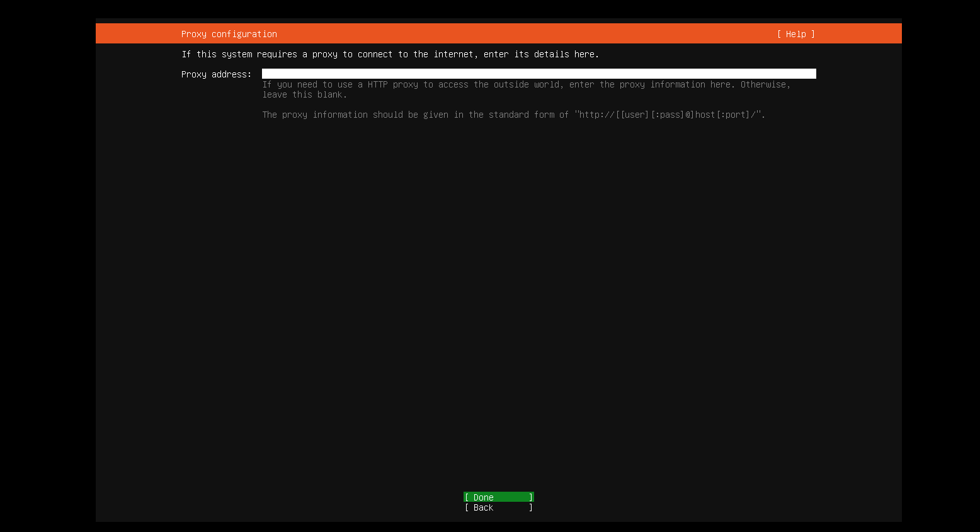Click the "Proxy configuration" title text
The image size is (980, 532).
[x=229, y=34]
